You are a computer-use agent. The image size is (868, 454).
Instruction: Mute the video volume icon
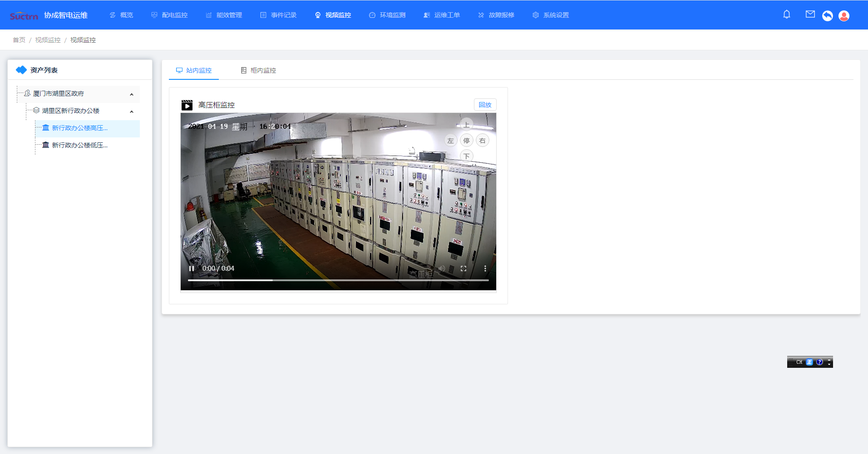(442, 268)
